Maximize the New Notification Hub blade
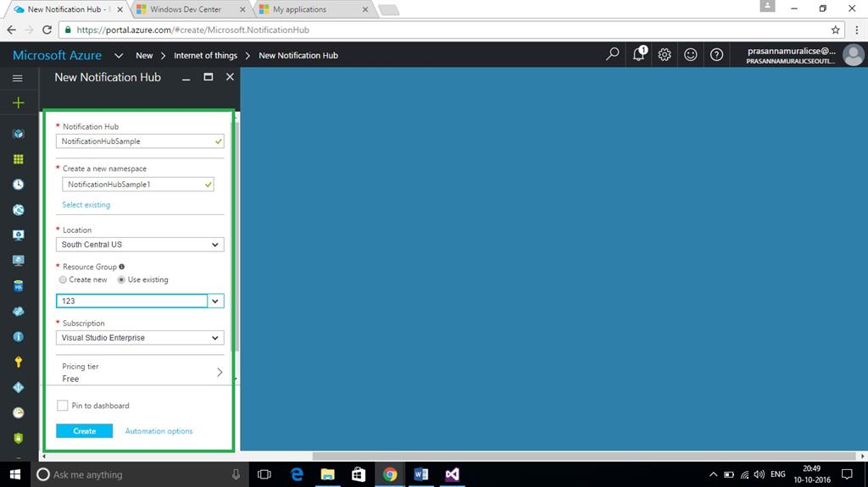The height and width of the screenshot is (487, 868). click(x=209, y=77)
